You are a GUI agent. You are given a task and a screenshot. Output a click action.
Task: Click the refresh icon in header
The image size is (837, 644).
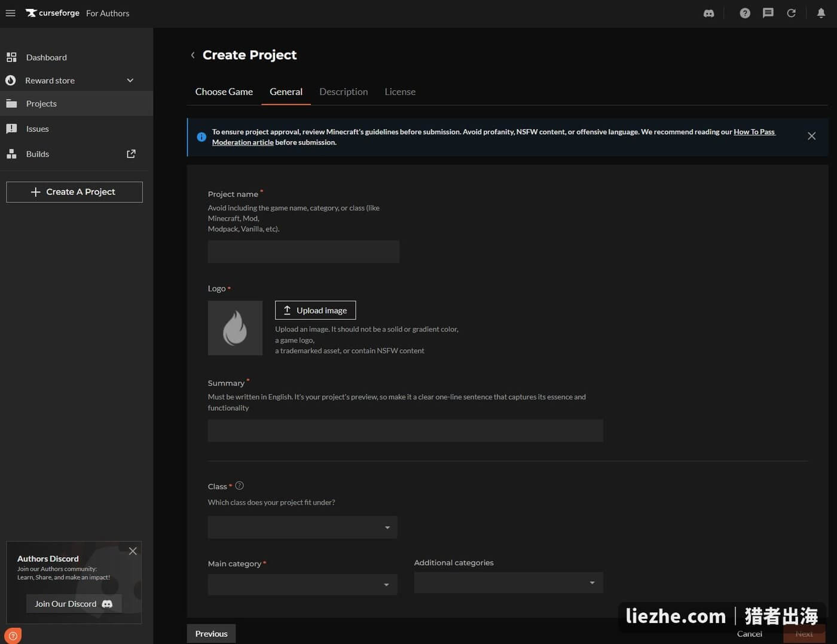coord(791,13)
